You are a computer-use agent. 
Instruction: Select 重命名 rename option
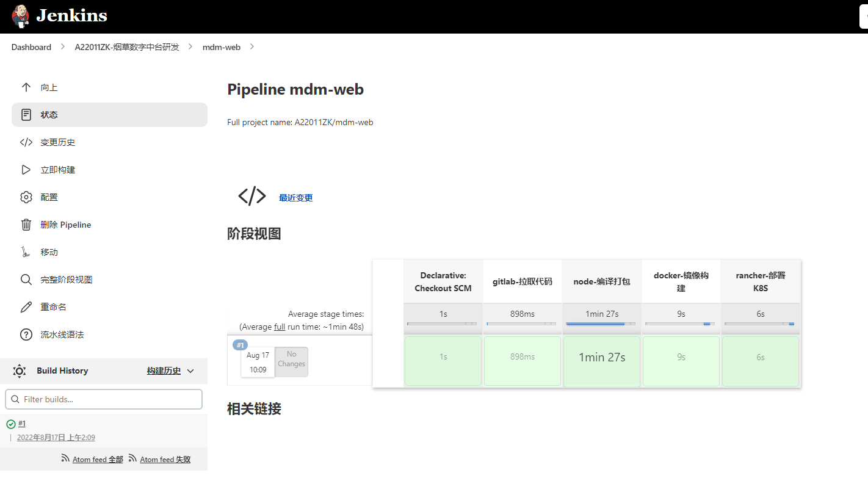(x=54, y=307)
